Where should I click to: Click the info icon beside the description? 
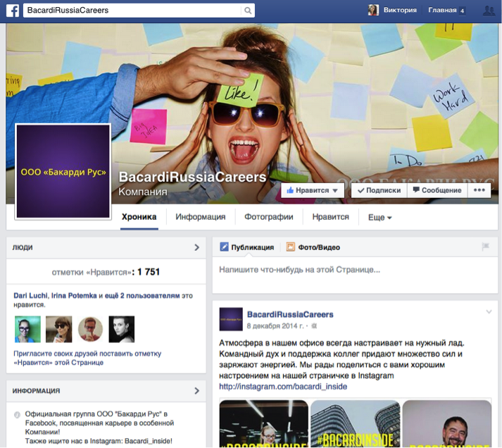pyautogui.click(x=17, y=415)
